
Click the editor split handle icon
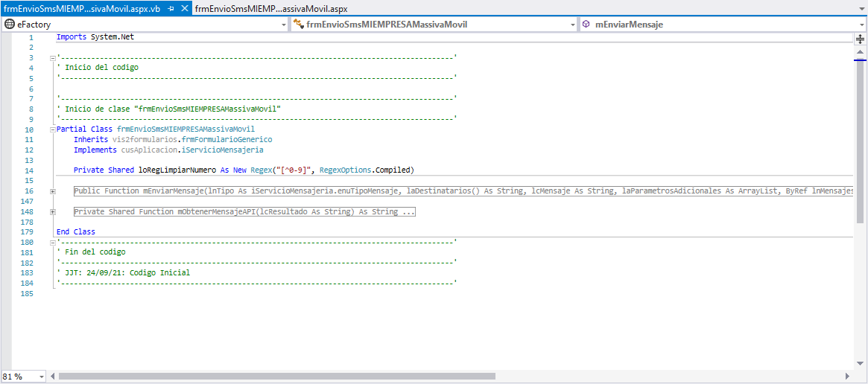coord(861,38)
